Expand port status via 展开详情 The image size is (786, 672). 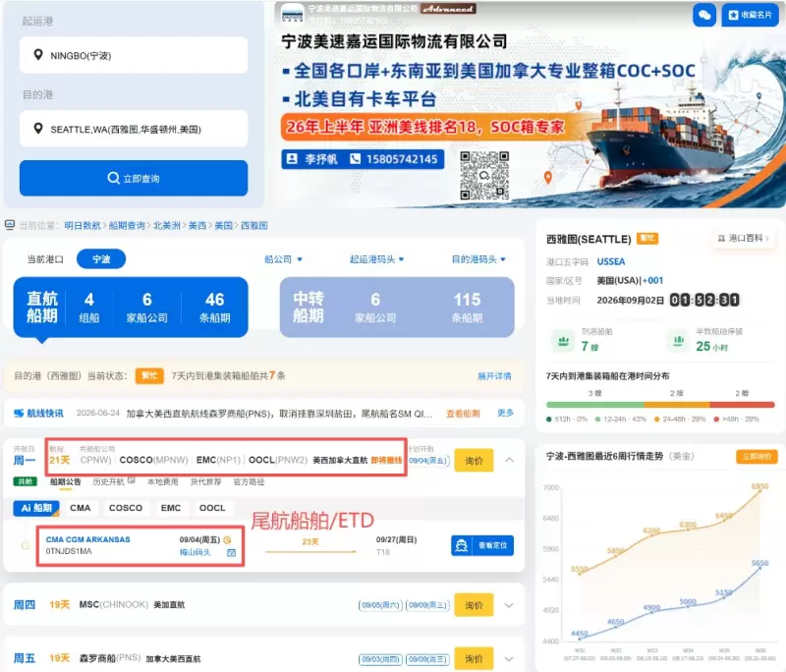coord(494,376)
